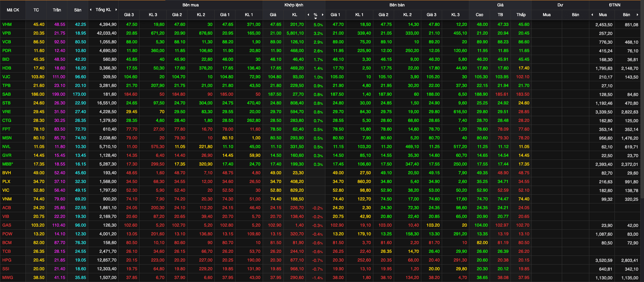The height and width of the screenshot is (282, 644).
Task: Click the Dư group header
Action: point(560,5)
